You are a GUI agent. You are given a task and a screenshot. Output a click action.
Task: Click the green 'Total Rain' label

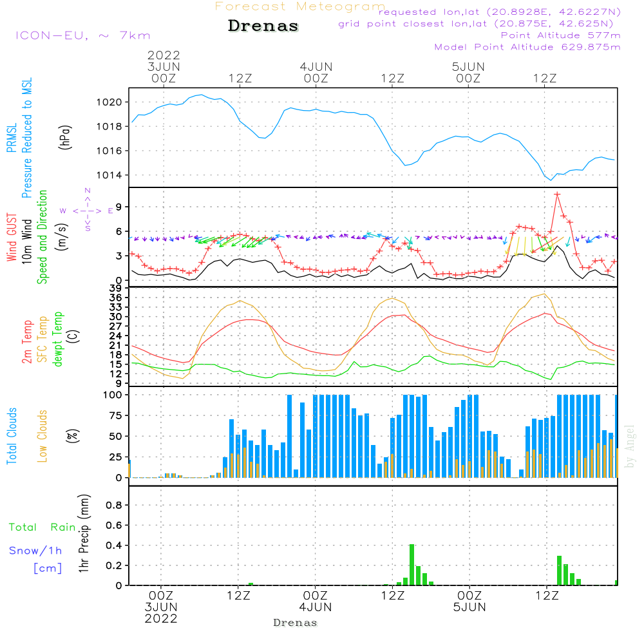point(43,527)
